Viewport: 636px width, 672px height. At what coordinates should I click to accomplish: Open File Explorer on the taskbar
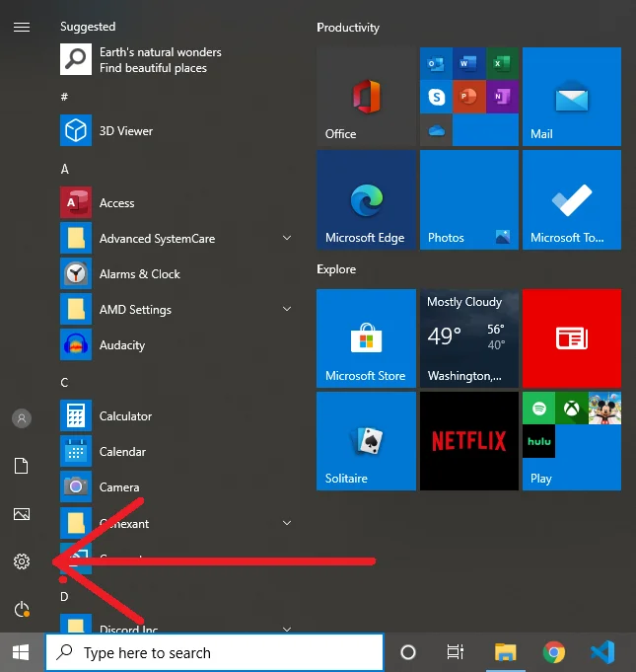click(x=506, y=652)
